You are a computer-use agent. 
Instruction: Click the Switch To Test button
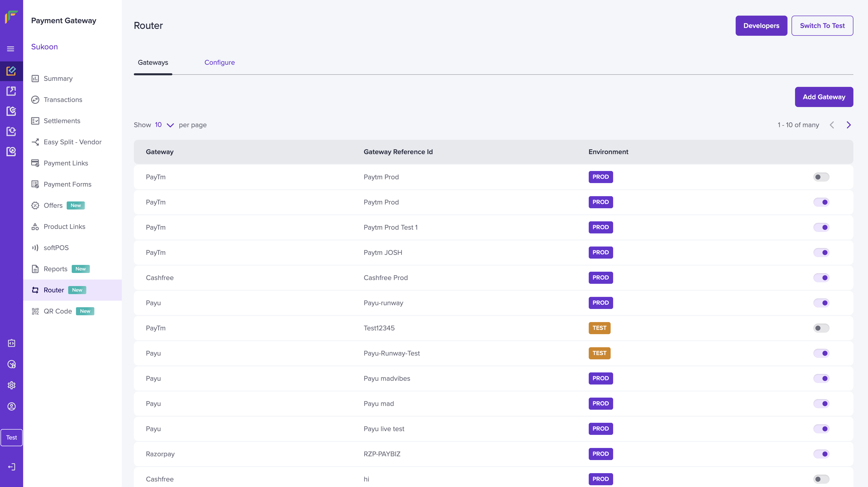point(822,26)
